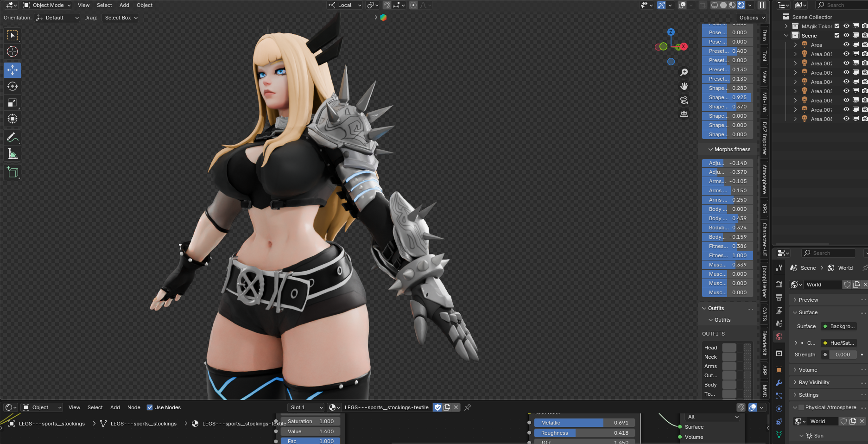Image resolution: width=868 pixels, height=444 pixels.
Task: Choose the Move tool
Action: click(13, 70)
